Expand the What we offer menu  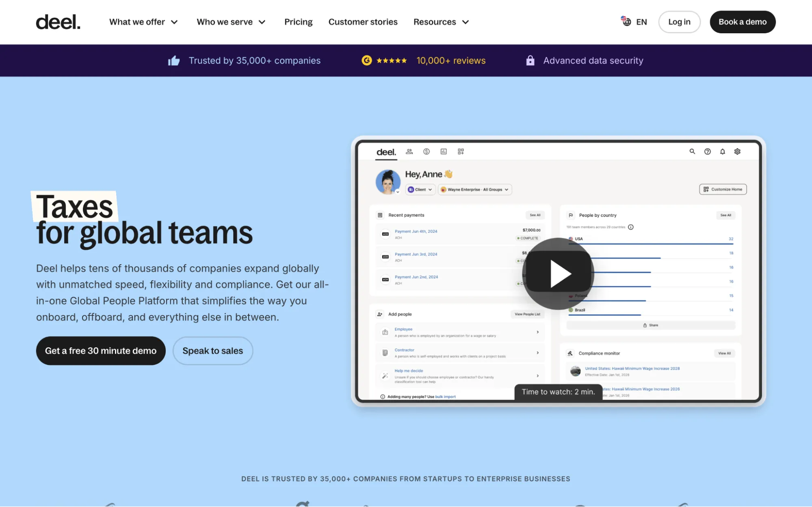[x=143, y=22]
